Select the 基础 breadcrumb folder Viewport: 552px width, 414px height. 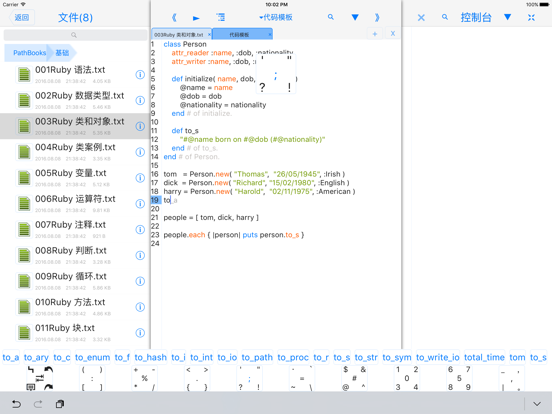62,53
